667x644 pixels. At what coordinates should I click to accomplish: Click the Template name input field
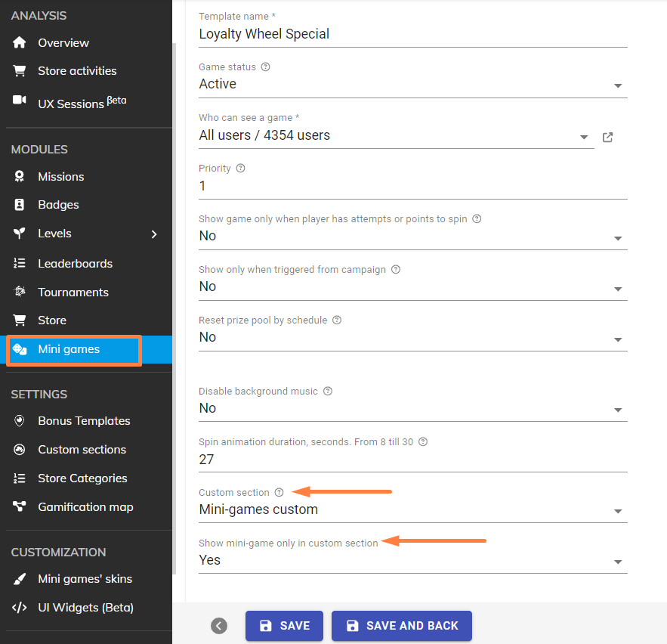coord(412,34)
